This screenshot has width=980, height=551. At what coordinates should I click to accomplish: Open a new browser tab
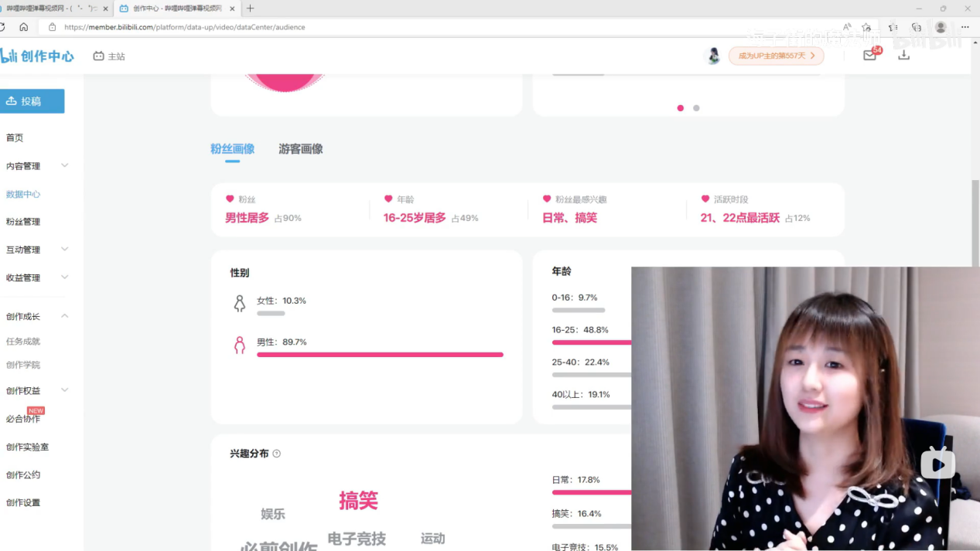(250, 9)
